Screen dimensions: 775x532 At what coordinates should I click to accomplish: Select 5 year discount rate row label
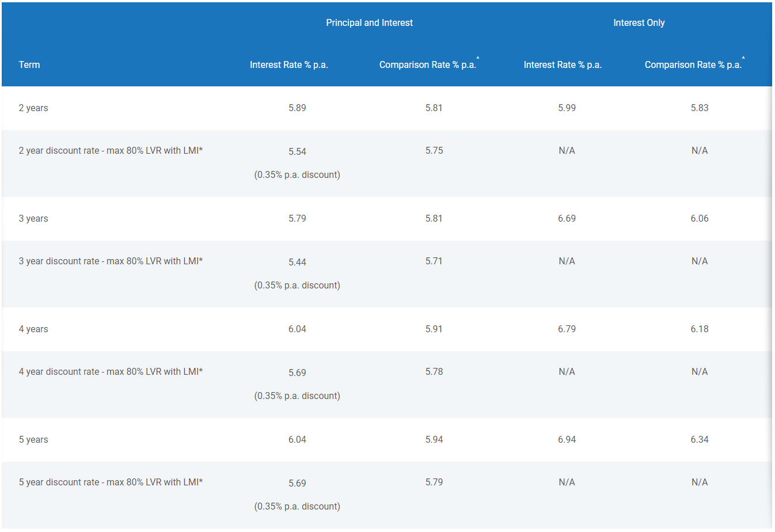(x=111, y=482)
